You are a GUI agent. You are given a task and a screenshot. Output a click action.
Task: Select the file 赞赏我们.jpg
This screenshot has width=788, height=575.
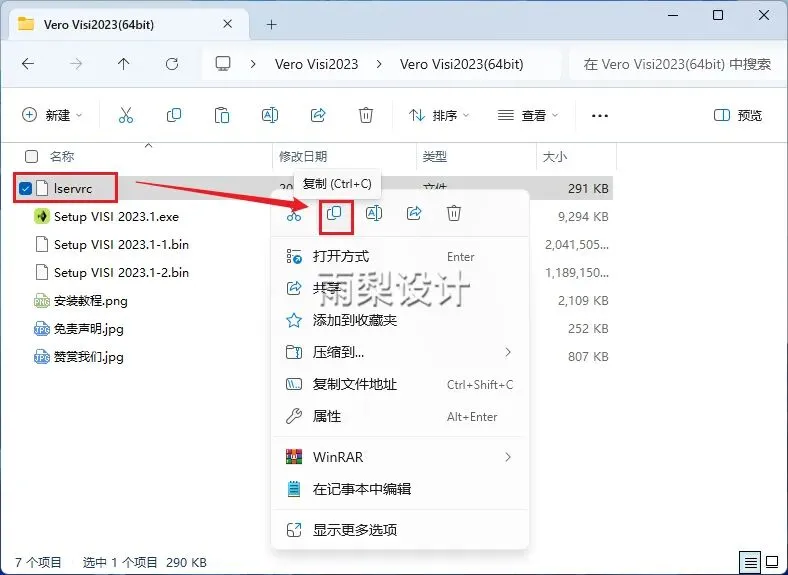click(x=88, y=357)
